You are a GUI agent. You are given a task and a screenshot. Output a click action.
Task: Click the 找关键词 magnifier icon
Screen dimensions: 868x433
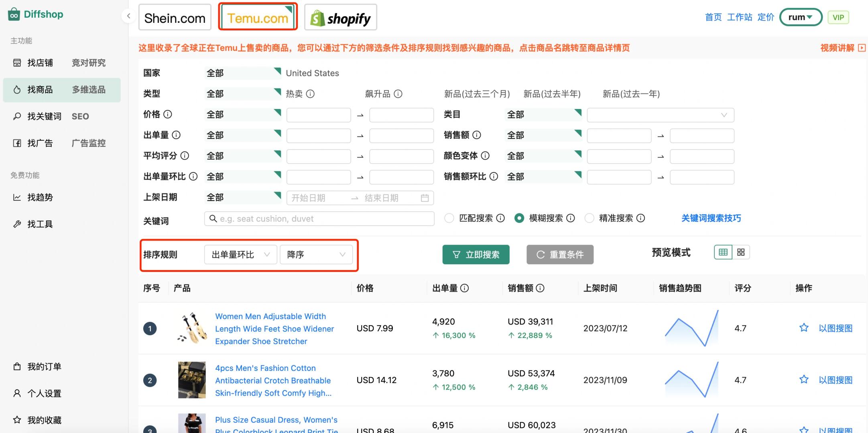[x=17, y=116]
